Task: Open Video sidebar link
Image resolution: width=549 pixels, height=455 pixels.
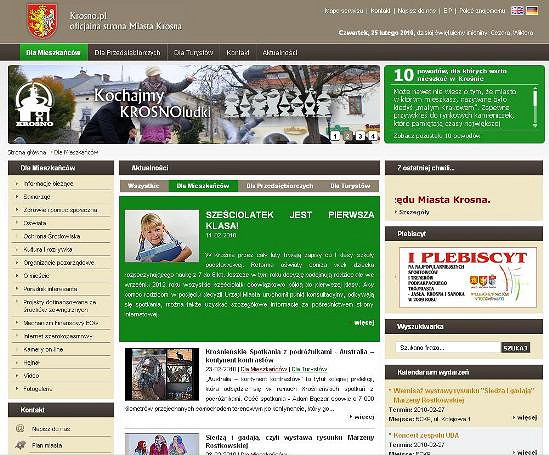Action: click(31, 376)
